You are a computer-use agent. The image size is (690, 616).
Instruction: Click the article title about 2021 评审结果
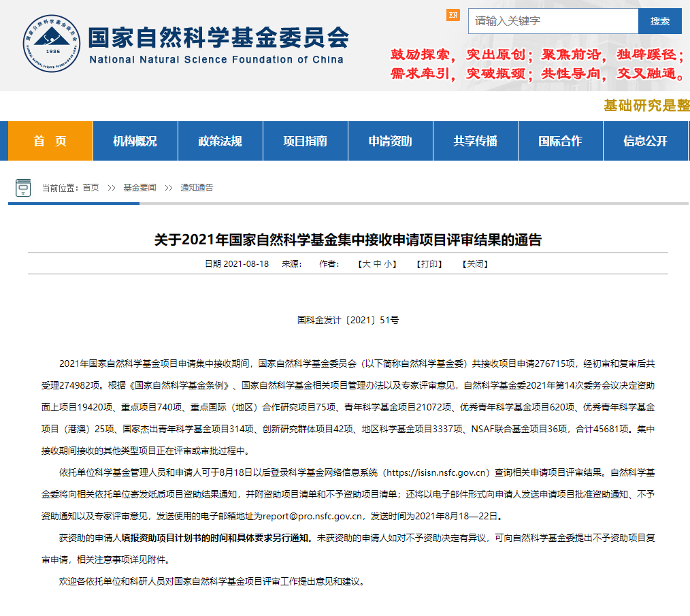pyautogui.click(x=348, y=240)
